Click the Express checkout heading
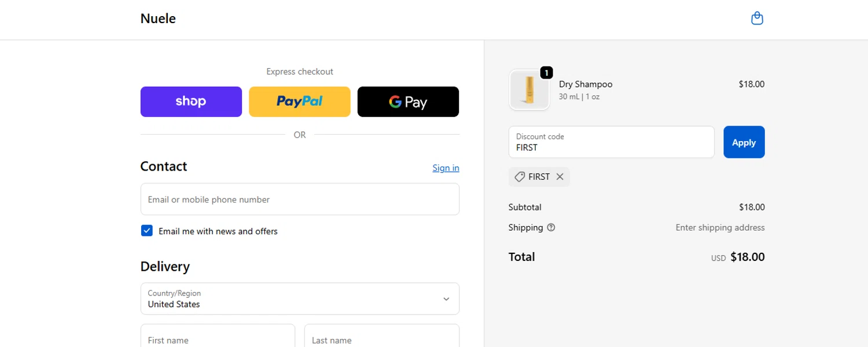The height and width of the screenshot is (347, 868). click(x=300, y=72)
